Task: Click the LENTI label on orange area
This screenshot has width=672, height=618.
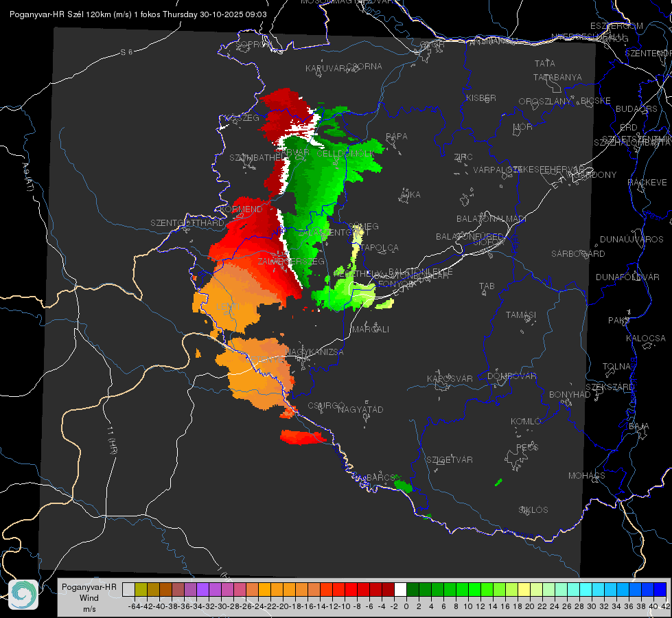Action: (228, 307)
